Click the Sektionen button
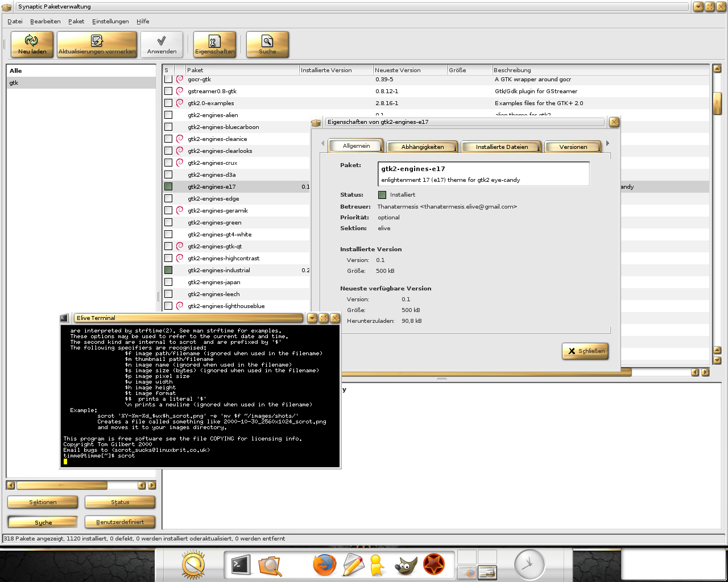 click(x=43, y=502)
